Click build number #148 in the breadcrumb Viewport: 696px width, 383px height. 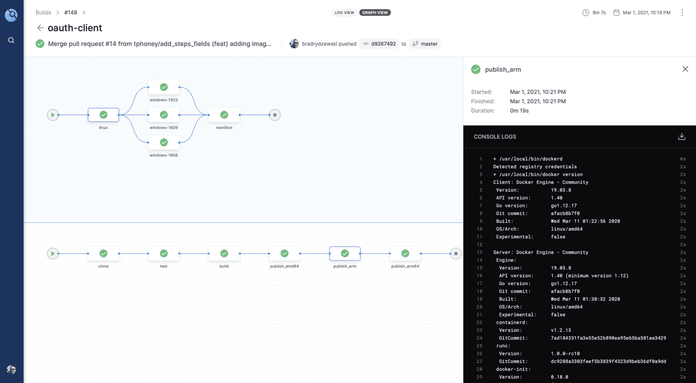click(x=71, y=12)
